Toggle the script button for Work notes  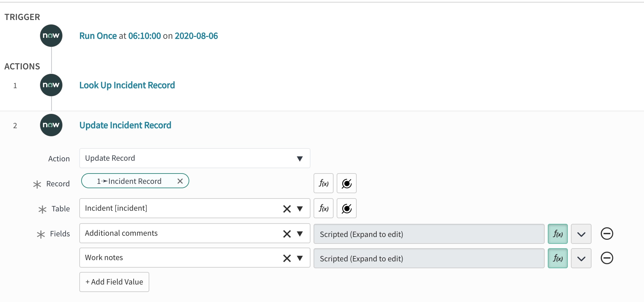click(x=557, y=258)
